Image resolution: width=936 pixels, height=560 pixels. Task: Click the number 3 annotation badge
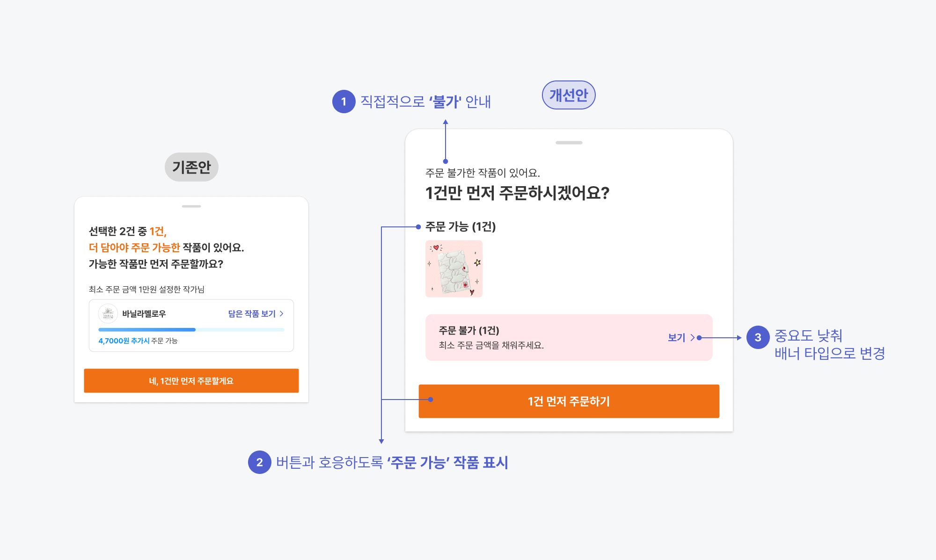758,337
